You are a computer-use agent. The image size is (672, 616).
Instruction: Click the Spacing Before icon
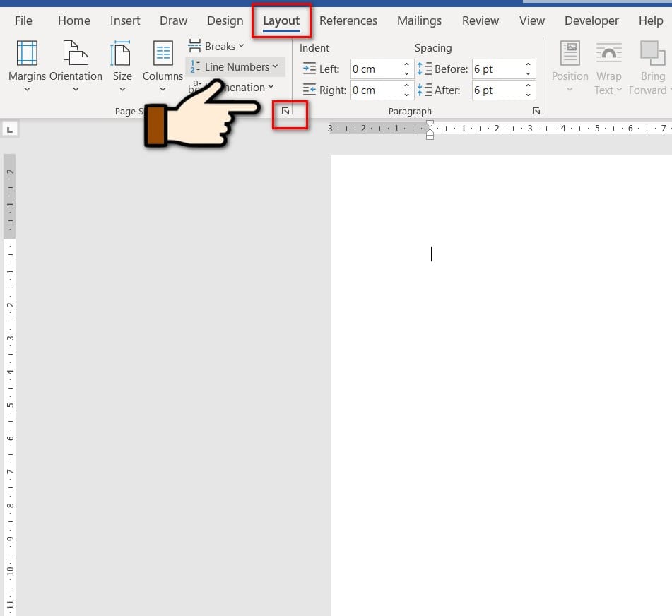coord(424,69)
